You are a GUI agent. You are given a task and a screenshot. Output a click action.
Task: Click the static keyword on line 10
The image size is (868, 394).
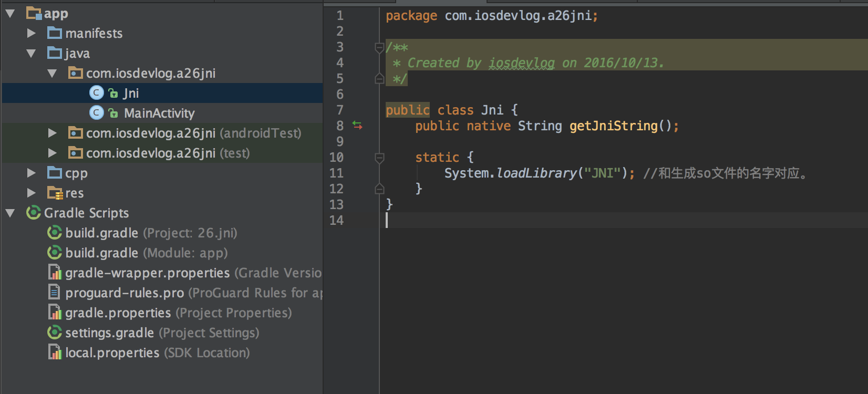(x=437, y=158)
